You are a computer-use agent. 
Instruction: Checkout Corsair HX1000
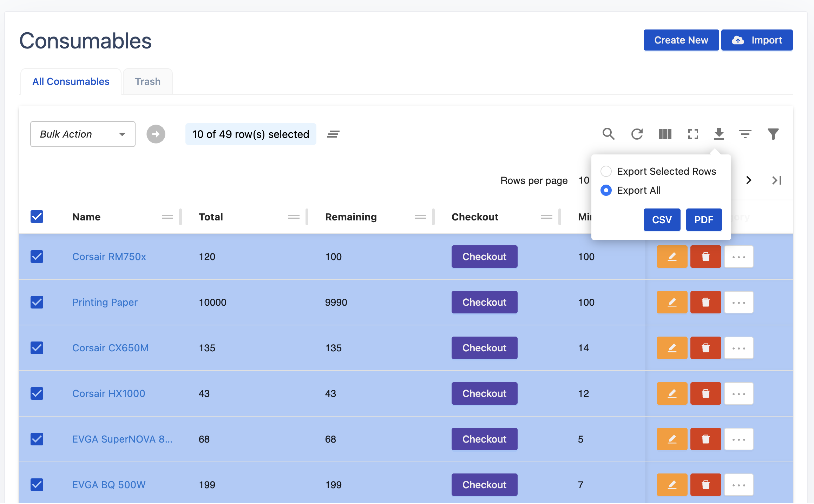[484, 393]
